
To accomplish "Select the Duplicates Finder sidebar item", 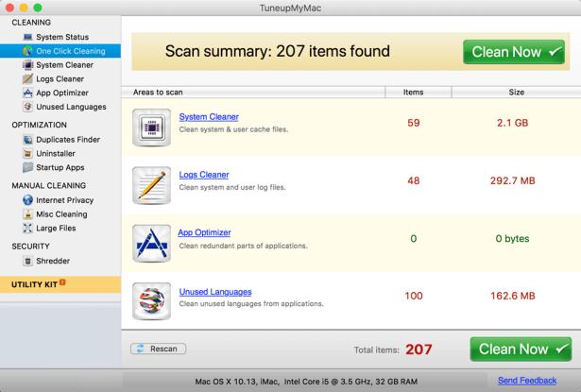I will click(67, 139).
